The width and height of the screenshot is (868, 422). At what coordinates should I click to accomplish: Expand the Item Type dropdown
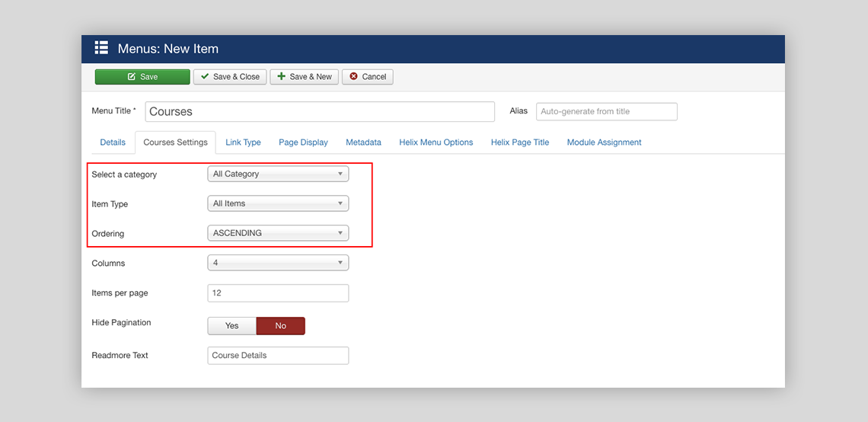278,203
